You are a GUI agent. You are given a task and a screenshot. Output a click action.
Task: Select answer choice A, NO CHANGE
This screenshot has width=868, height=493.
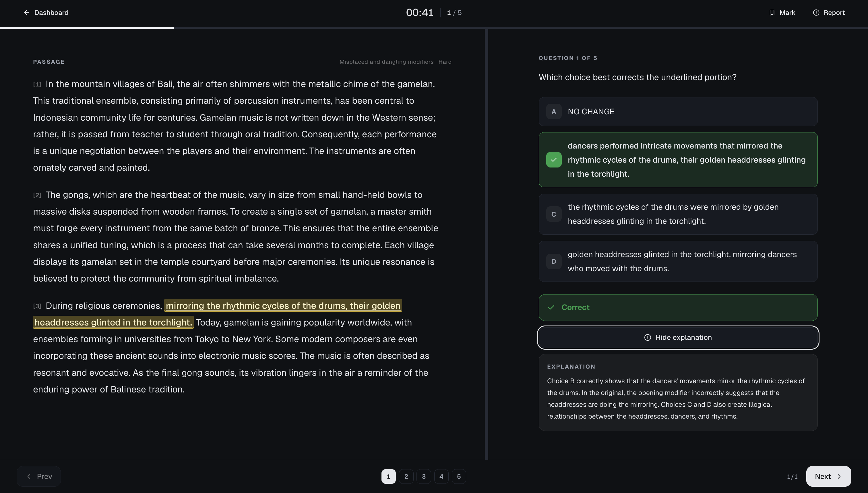pyautogui.click(x=678, y=112)
